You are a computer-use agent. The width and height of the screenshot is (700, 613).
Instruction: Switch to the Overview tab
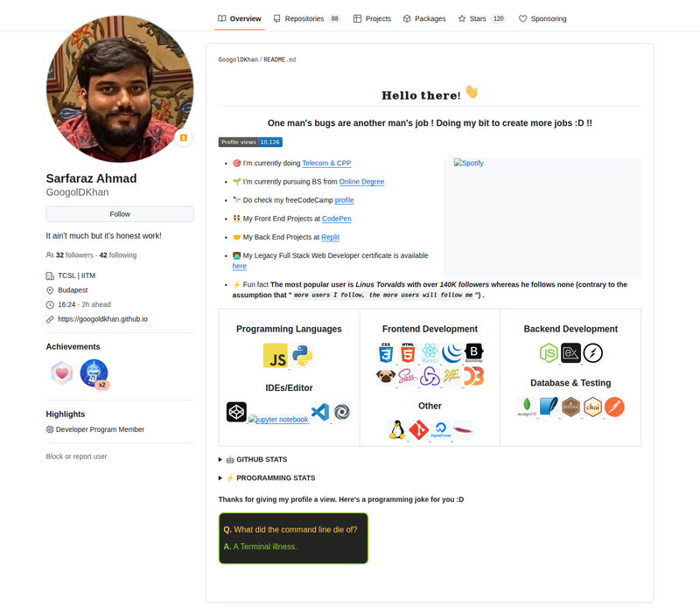239,18
